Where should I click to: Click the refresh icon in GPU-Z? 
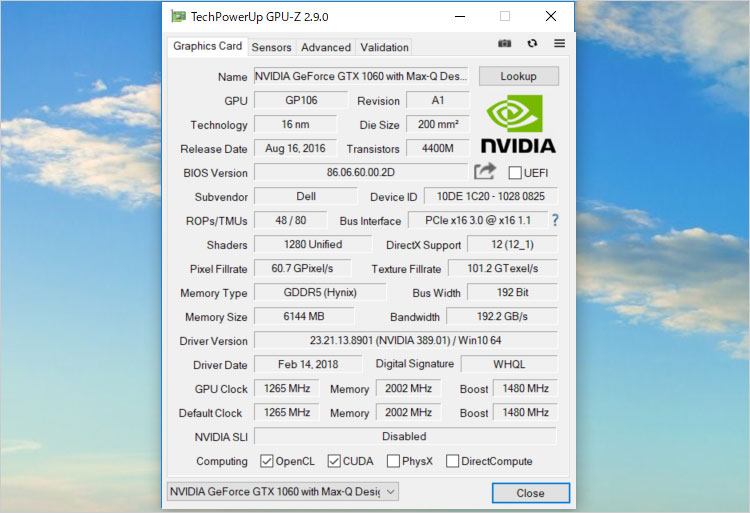coord(532,44)
